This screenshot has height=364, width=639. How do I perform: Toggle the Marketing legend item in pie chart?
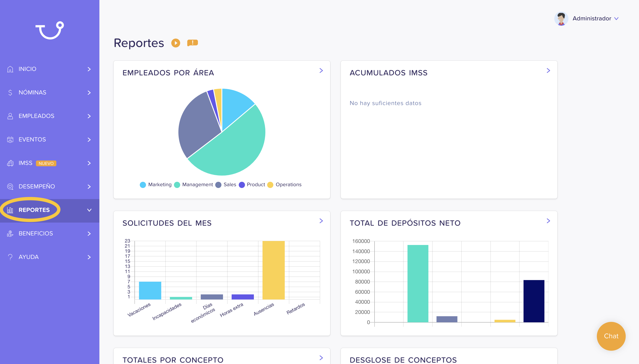click(x=156, y=184)
